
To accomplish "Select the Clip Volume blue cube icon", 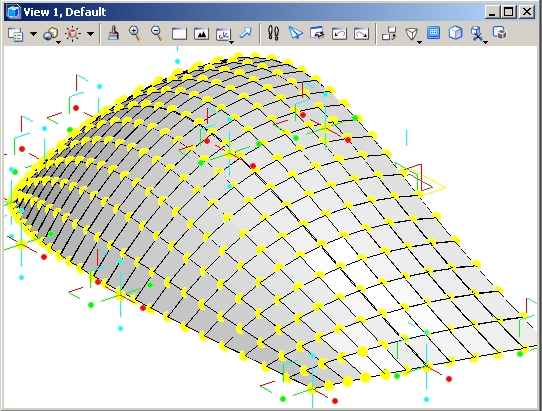I will 456,34.
